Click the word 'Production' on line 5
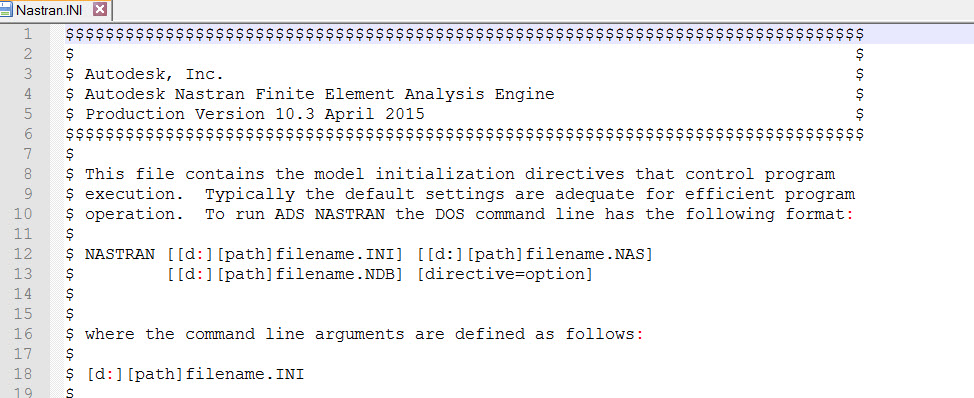This screenshot has width=974, height=398. click(135, 114)
